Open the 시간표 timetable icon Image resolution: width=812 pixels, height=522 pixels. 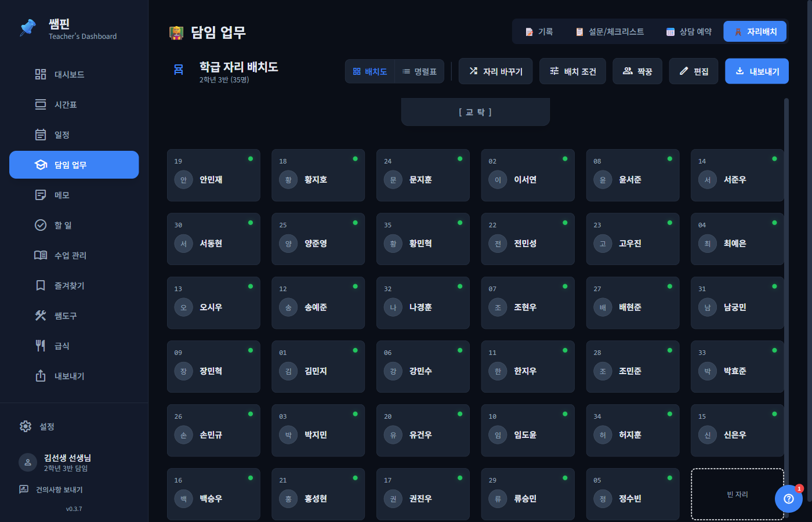(41, 104)
